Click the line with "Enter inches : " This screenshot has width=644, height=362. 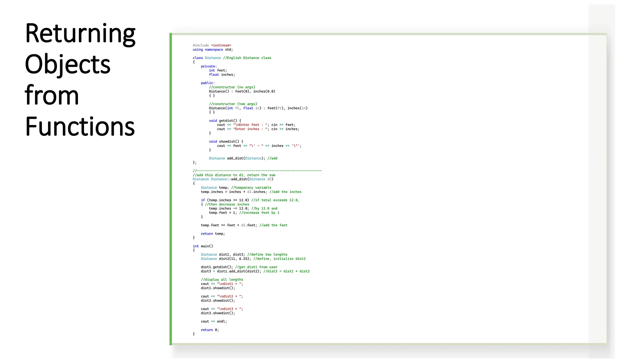pyautogui.click(x=258, y=129)
